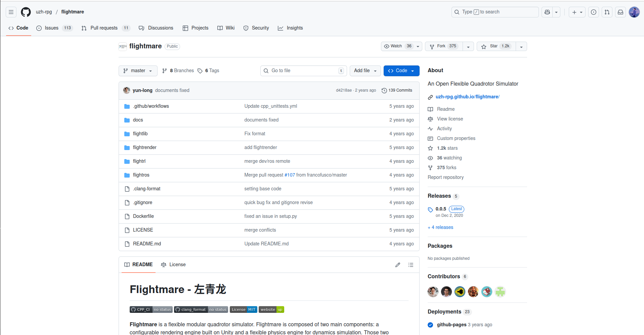
Task: View 6 Tags
Action: [x=208, y=70]
